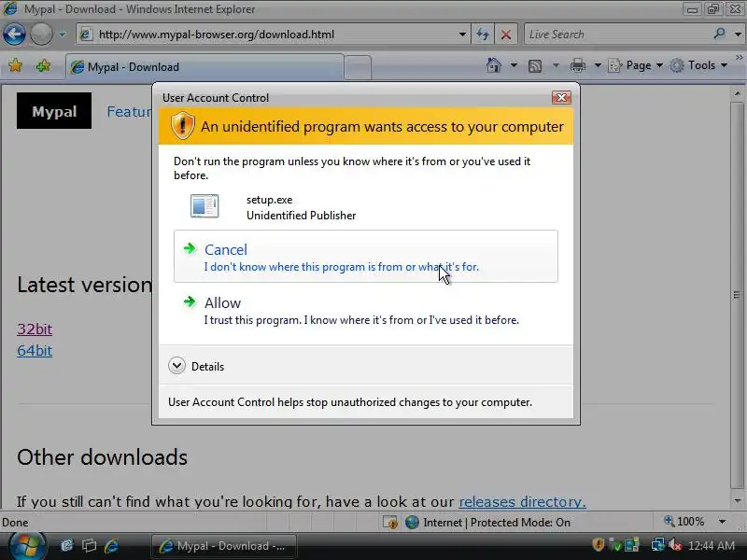
Task: Expand the Home button dropdown arrow
Action: (514, 65)
